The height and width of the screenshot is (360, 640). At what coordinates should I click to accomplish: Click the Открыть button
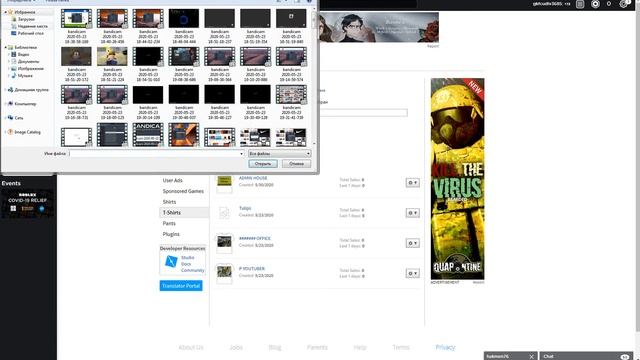263,164
